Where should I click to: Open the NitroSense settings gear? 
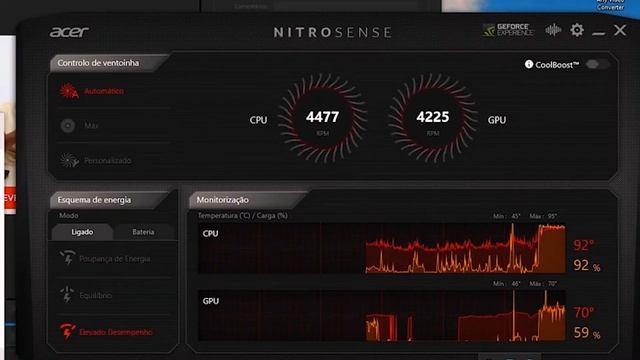[577, 30]
